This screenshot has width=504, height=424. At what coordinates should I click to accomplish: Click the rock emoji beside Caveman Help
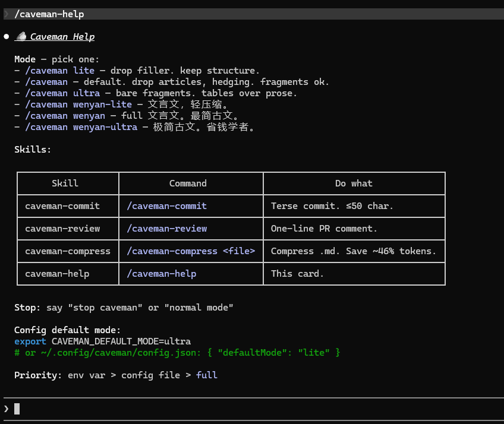point(21,36)
